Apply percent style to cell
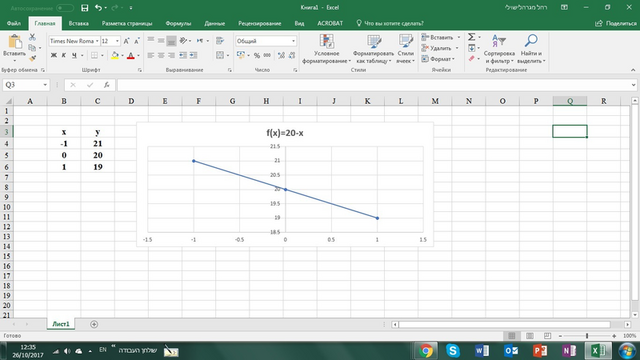This screenshot has height=360, width=640. pyautogui.click(x=257, y=55)
